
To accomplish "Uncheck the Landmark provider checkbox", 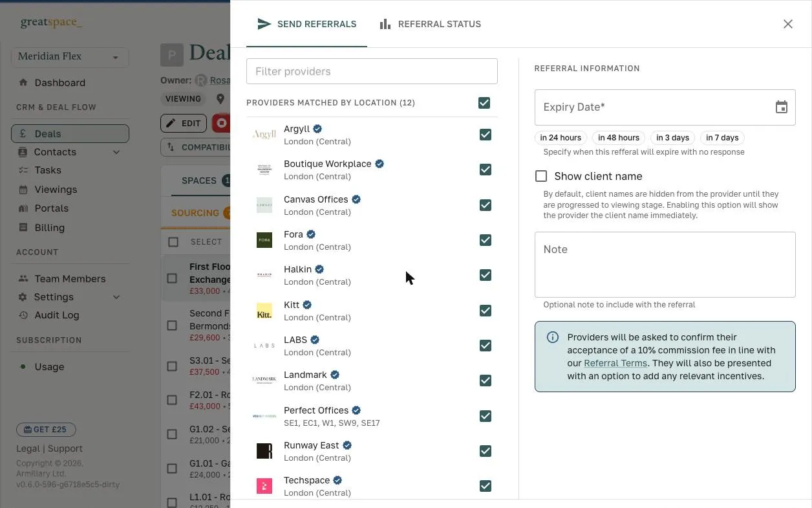I will point(486,381).
